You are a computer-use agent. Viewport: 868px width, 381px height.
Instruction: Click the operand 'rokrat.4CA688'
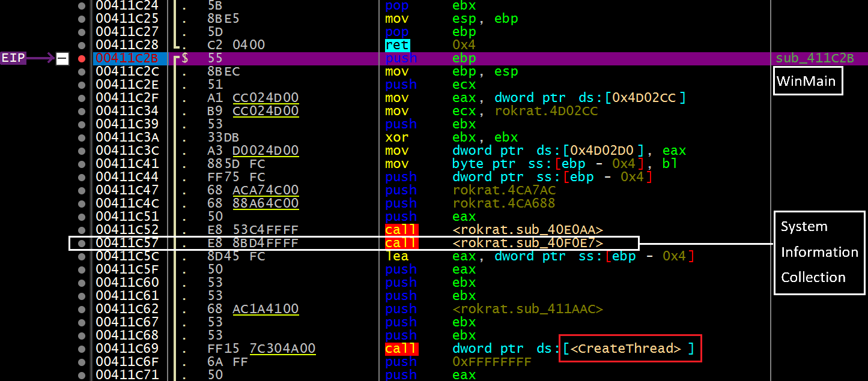[504, 203]
